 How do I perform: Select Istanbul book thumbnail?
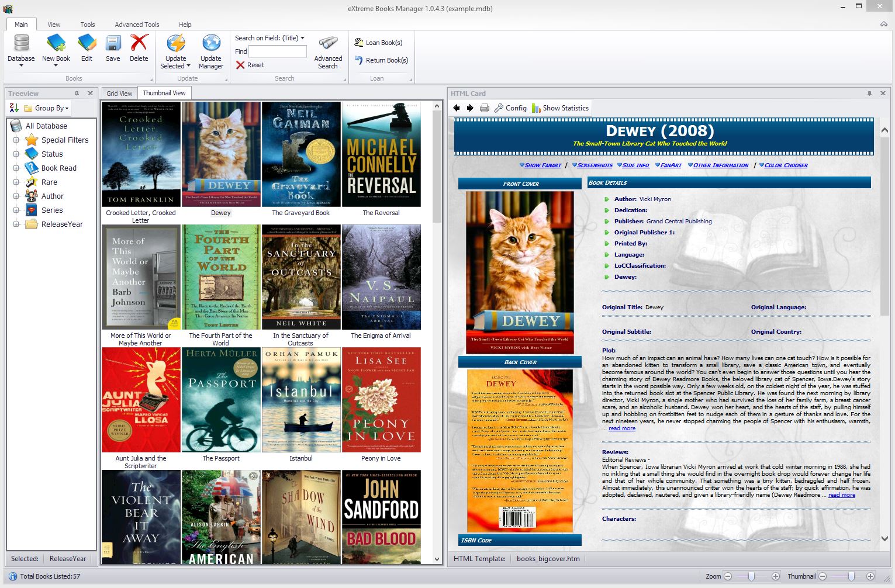click(301, 400)
